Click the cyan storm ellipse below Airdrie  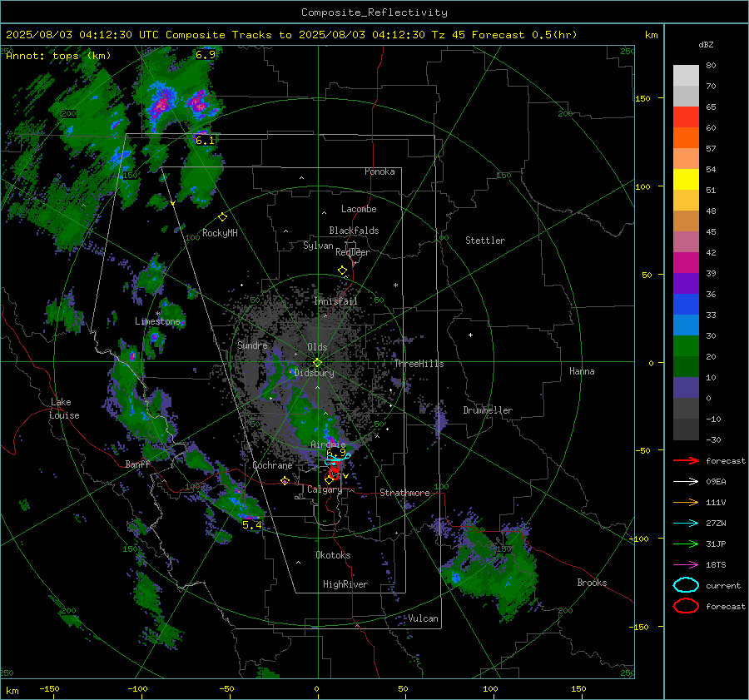click(x=338, y=459)
